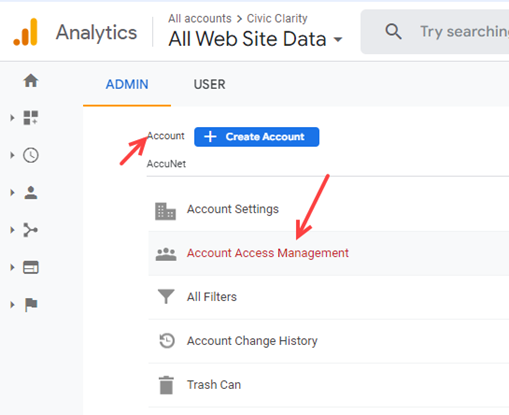
Task: Click the Google Analytics logo
Action: click(25, 32)
